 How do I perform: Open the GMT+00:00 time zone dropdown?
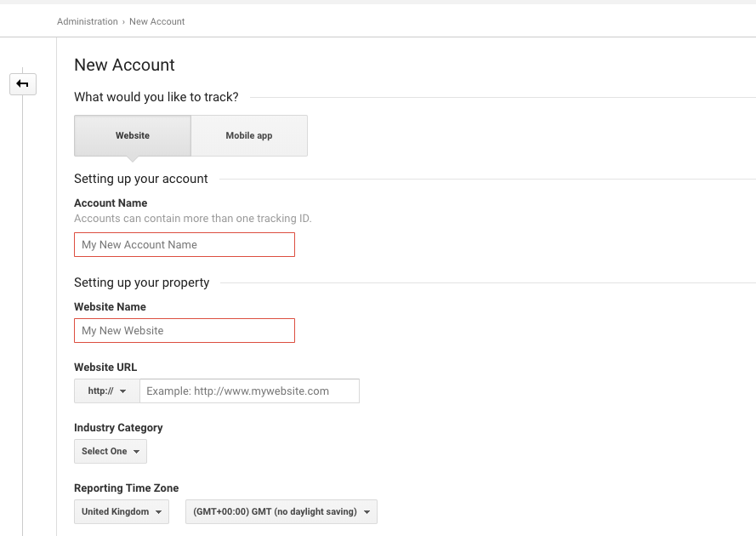[x=281, y=512]
